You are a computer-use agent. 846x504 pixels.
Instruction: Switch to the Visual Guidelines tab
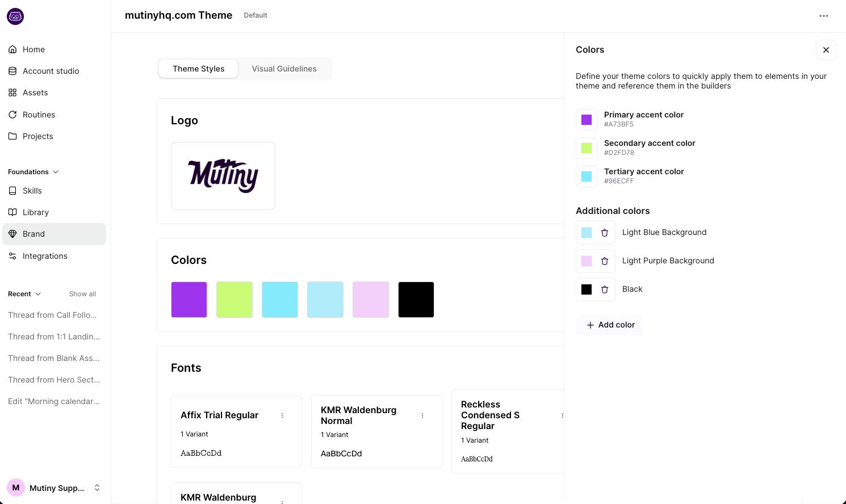(284, 69)
